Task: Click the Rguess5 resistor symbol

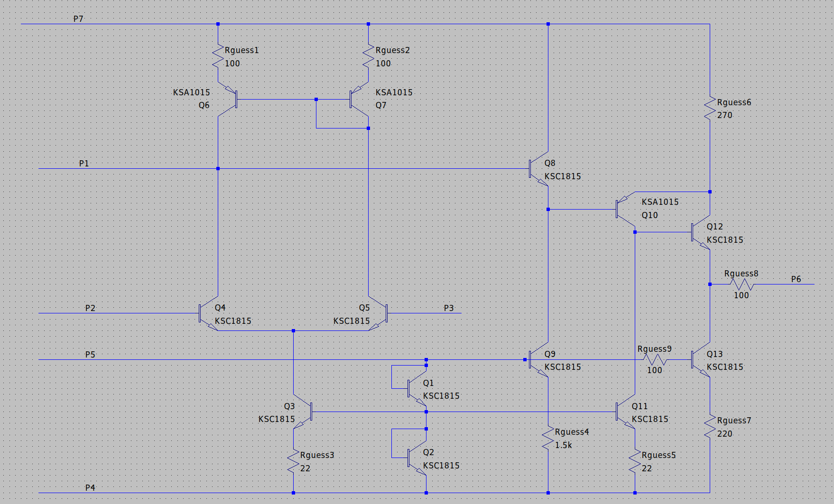Action: point(635,461)
